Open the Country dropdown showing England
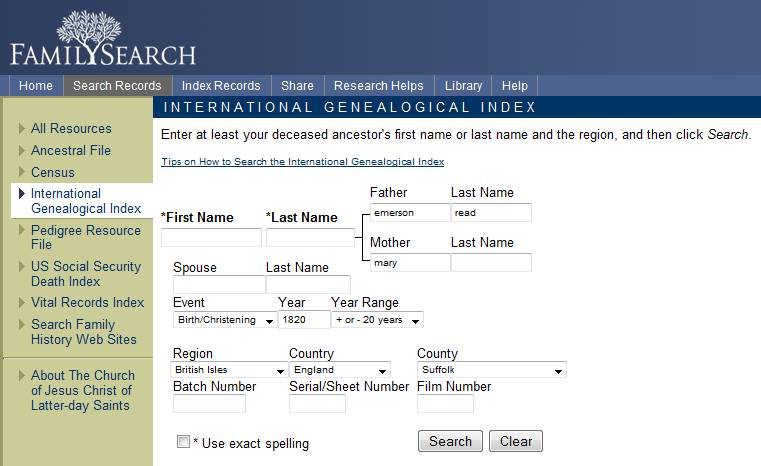The height and width of the screenshot is (466, 761). tap(340, 370)
